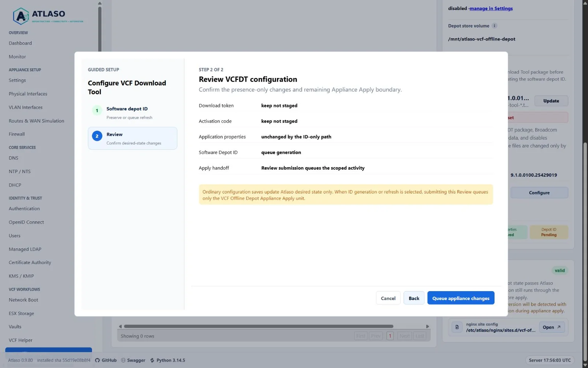The width and height of the screenshot is (588, 368).
Task: Open the Vaults page
Action: point(15,326)
